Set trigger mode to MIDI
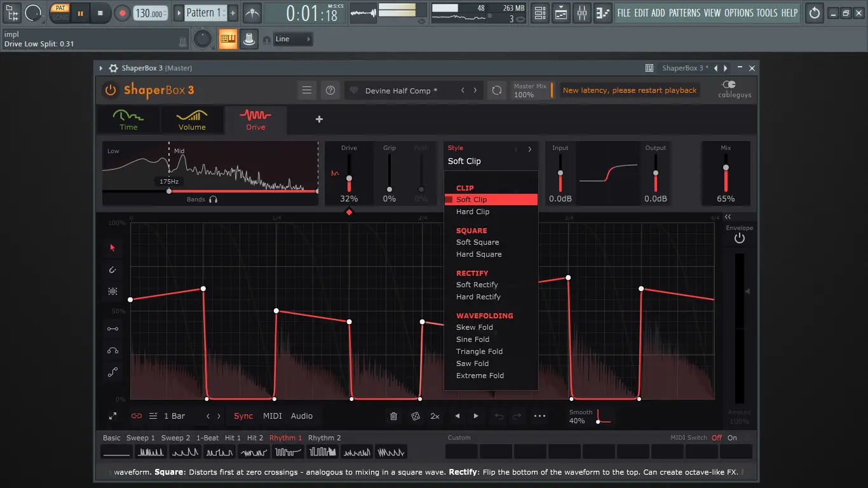This screenshot has width=868, height=488. click(x=272, y=416)
